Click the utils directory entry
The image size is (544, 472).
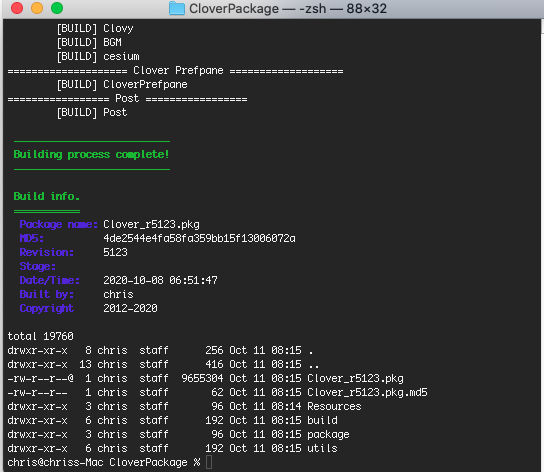[322, 448]
